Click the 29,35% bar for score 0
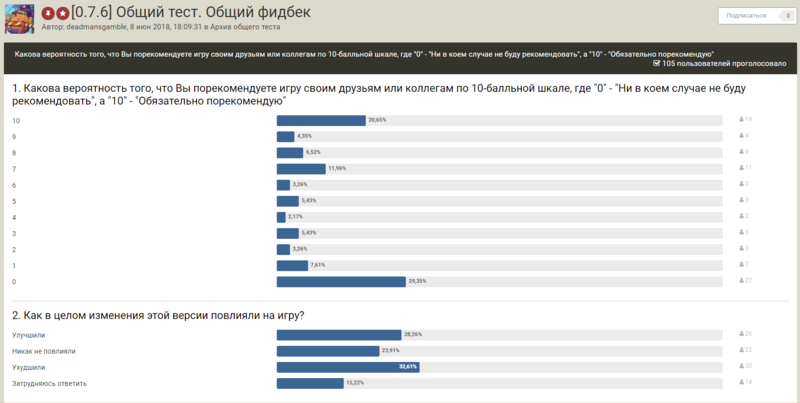Screen dimensions: 800x403 341,282
